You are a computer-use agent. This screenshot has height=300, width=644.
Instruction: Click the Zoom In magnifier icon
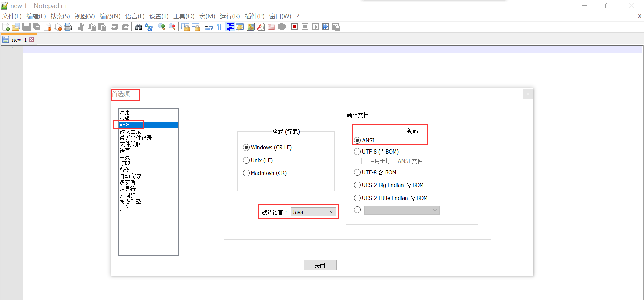click(162, 27)
